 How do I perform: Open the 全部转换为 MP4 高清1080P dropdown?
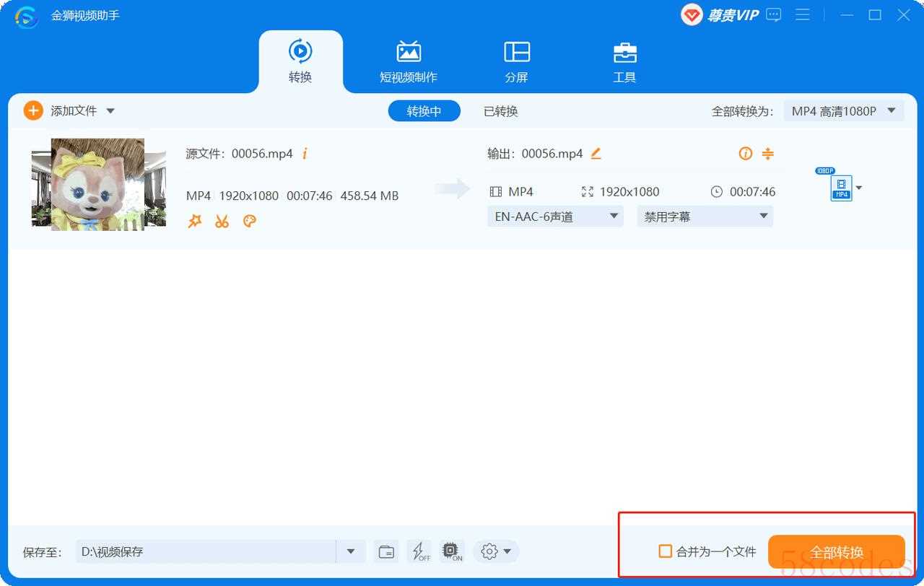click(844, 111)
